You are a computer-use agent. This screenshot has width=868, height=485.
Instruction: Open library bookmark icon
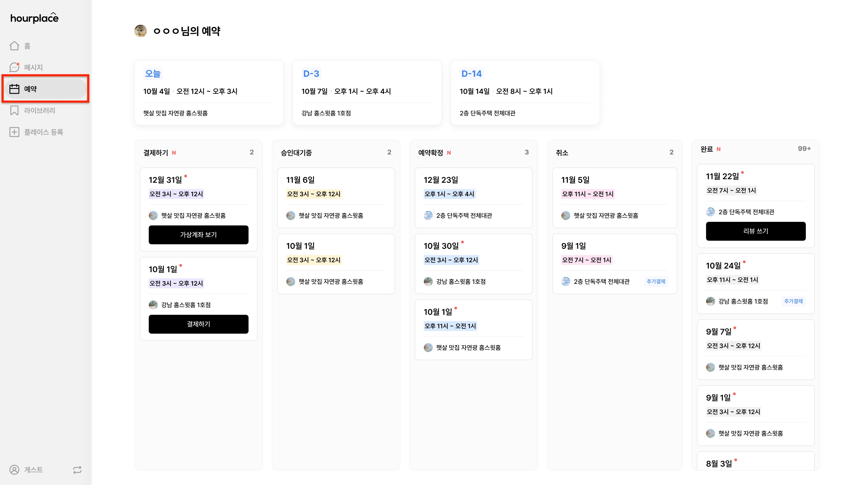point(14,110)
